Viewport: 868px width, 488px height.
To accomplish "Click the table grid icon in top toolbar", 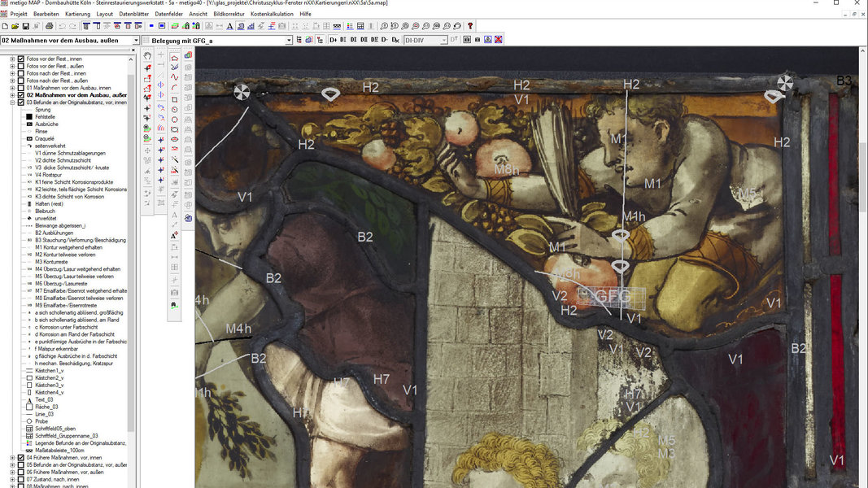I will (360, 26).
